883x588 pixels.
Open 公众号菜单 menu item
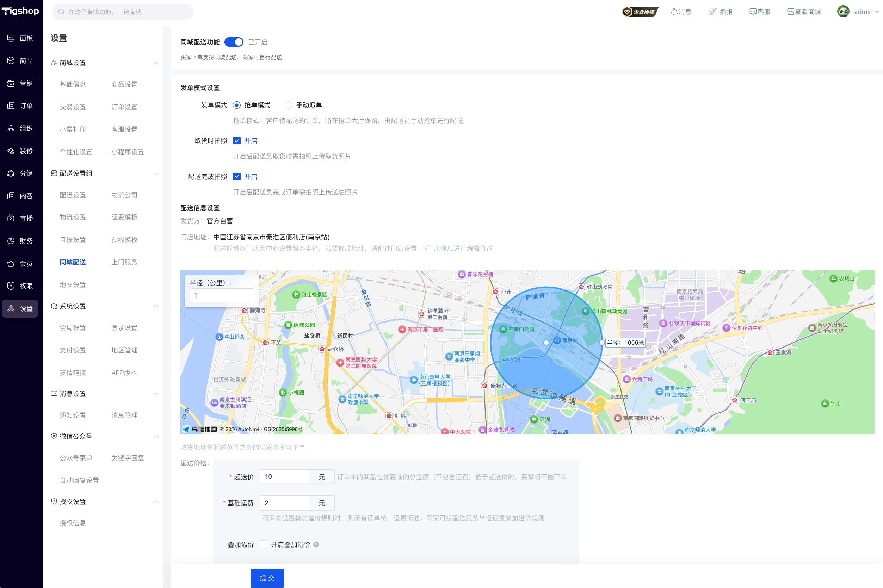tap(76, 458)
